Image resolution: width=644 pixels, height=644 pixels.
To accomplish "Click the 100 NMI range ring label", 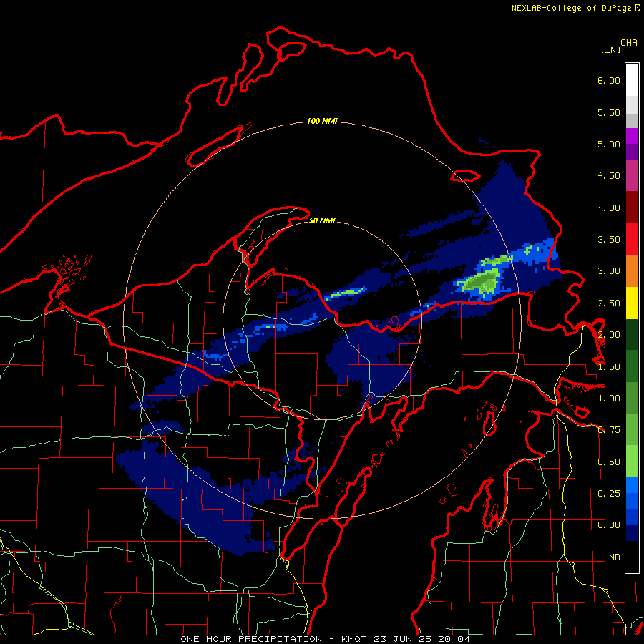I will pos(322,121).
